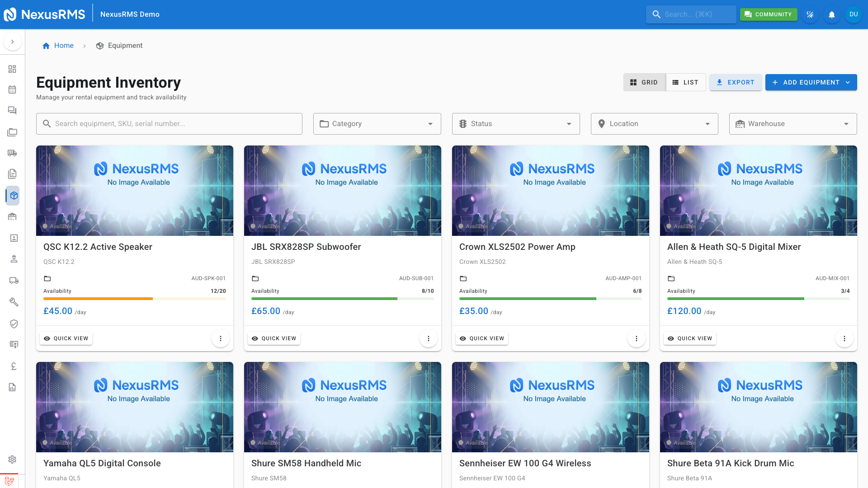Switch to Grid view

click(644, 82)
